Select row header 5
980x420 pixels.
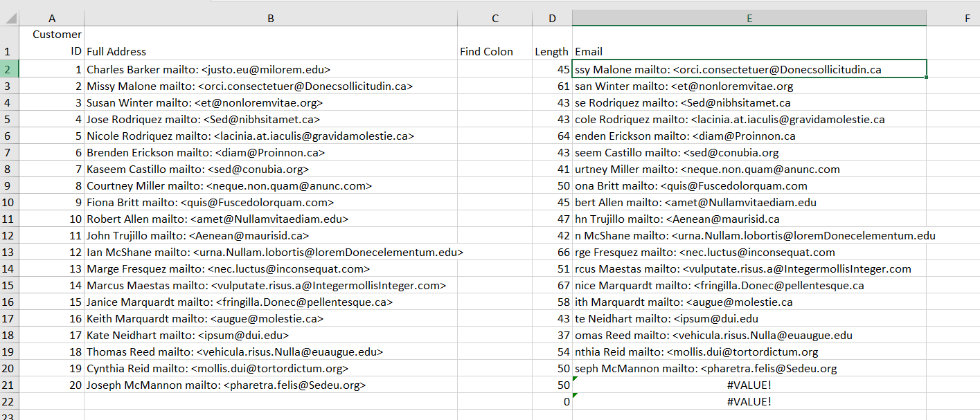[9, 119]
